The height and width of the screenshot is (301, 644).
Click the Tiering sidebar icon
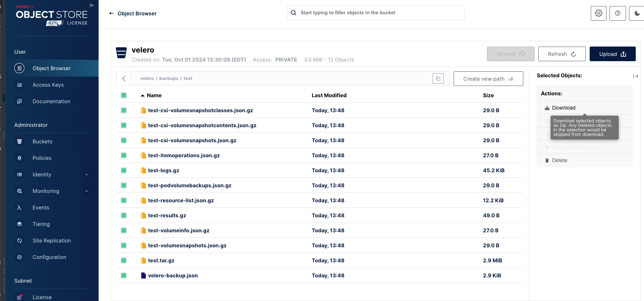[19, 224]
